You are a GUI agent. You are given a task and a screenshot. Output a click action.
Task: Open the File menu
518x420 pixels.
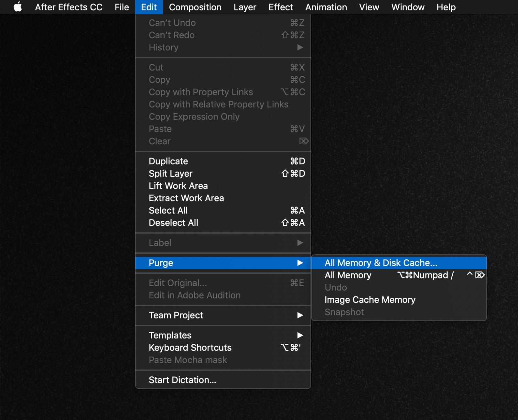point(122,7)
